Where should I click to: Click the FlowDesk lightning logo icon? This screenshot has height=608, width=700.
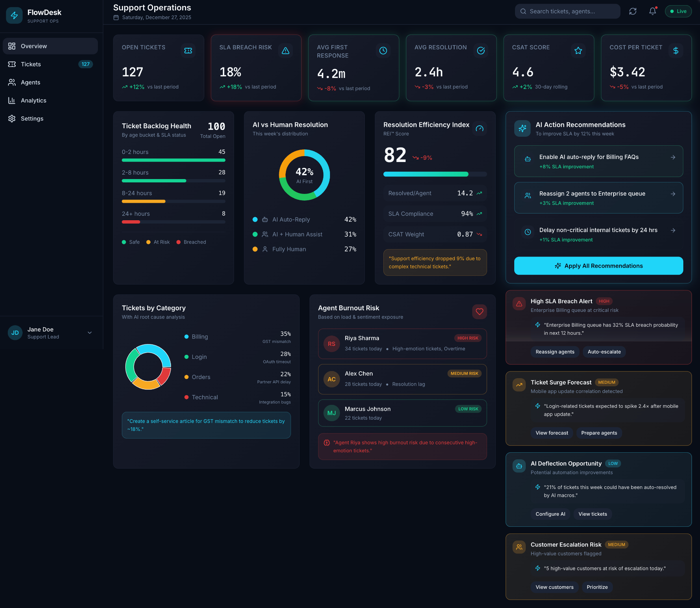pyautogui.click(x=14, y=15)
